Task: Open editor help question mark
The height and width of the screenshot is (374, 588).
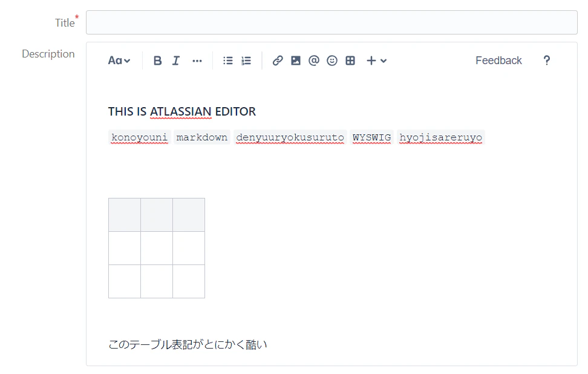Action: click(547, 61)
